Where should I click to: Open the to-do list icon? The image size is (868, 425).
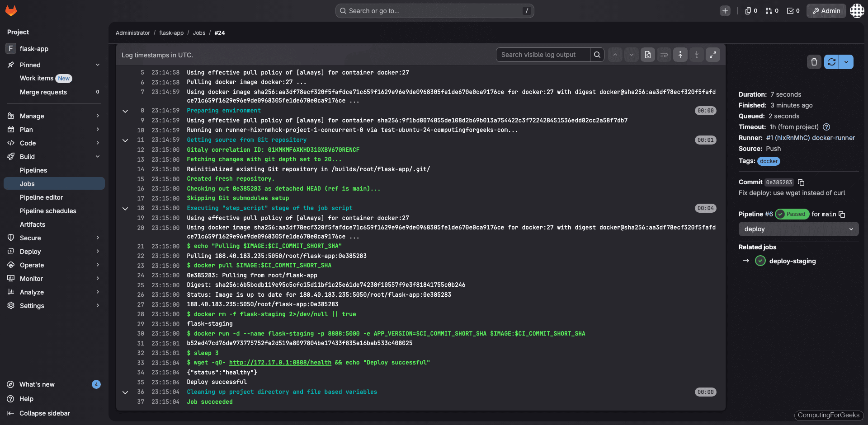793,10
